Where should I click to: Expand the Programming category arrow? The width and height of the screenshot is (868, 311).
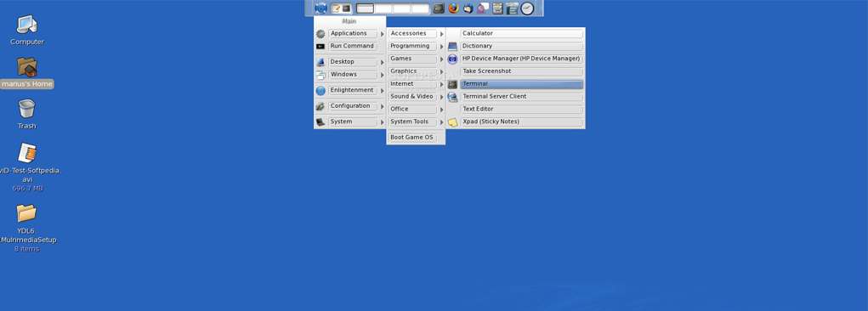click(x=442, y=47)
